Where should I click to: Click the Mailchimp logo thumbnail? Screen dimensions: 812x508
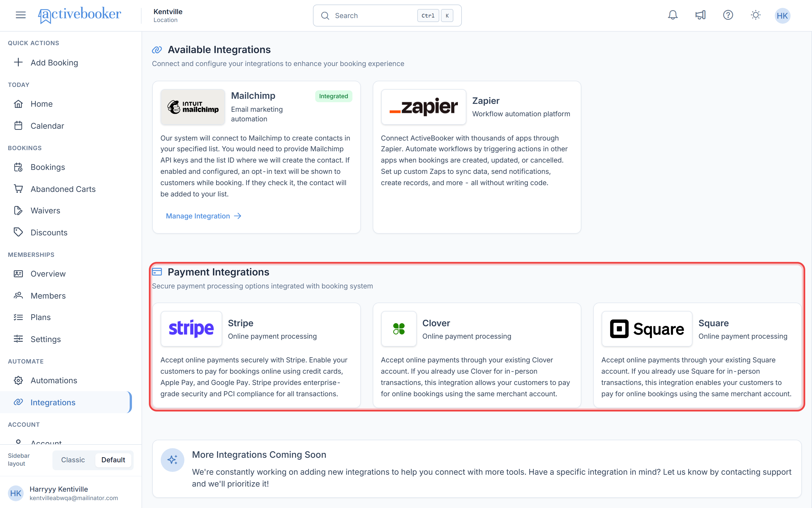click(193, 107)
